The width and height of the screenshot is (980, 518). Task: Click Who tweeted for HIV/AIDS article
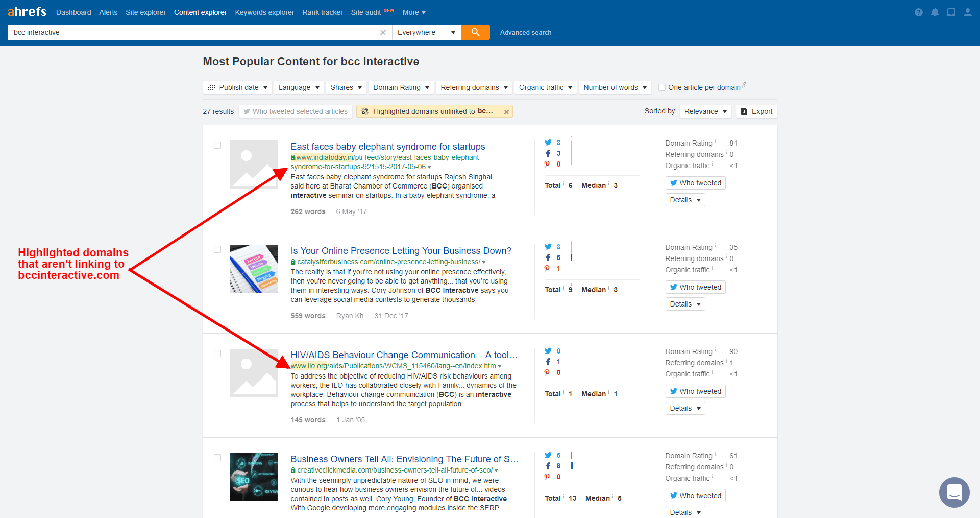tap(695, 391)
